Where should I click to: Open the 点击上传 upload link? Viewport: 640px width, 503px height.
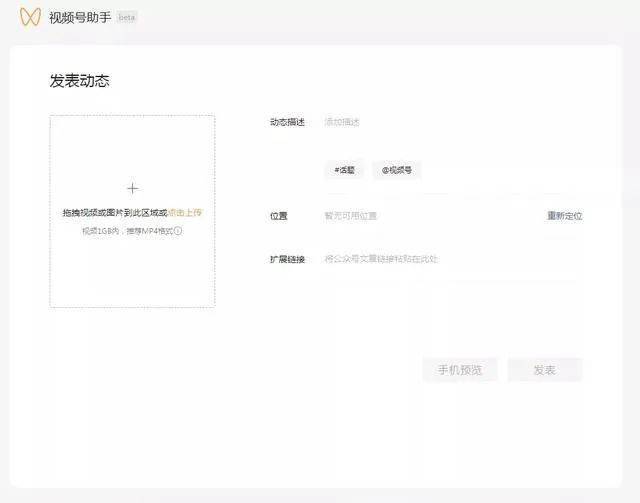185,213
